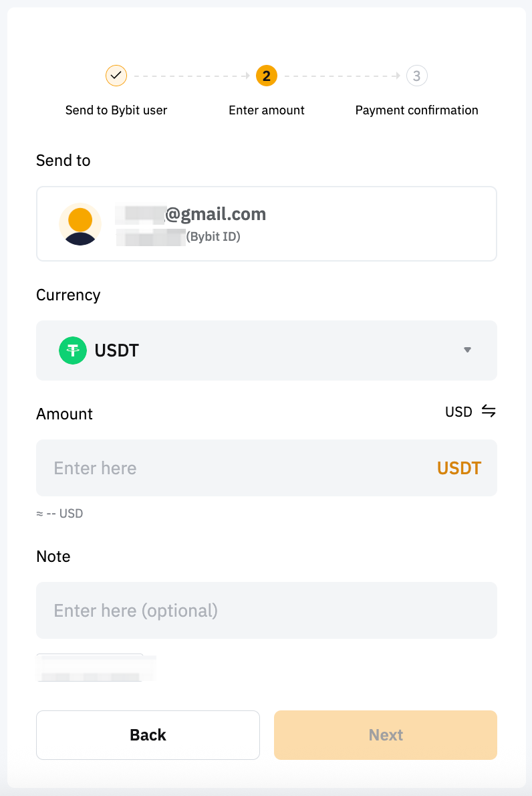This screenshot has height=796, width=532.
Task: Select the 'Send to Bybit user' step
Action: coord(116,110)
